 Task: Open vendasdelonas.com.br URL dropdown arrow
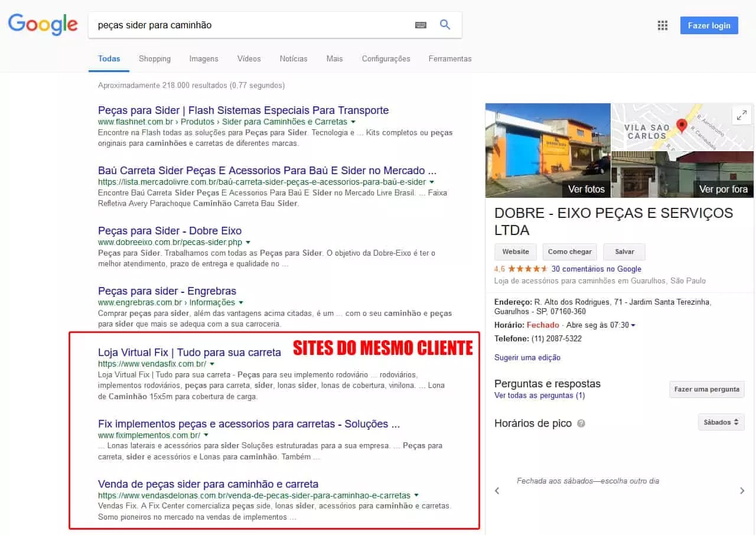point(416,495)
